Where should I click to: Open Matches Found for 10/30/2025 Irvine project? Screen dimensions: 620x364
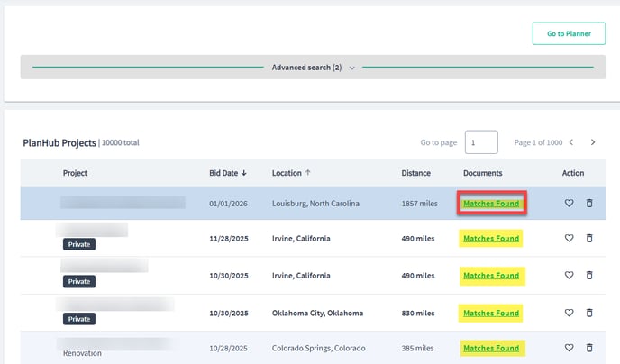click(491, 276)
